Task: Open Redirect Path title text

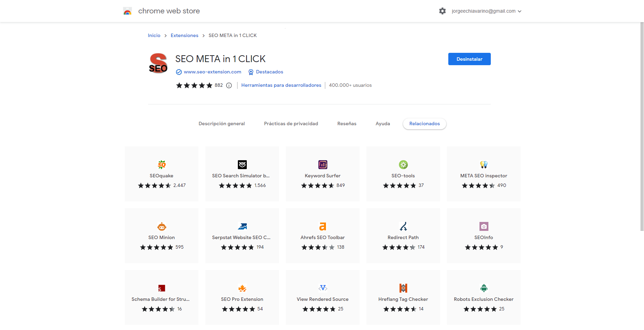Action: click(x=403, y=237)
